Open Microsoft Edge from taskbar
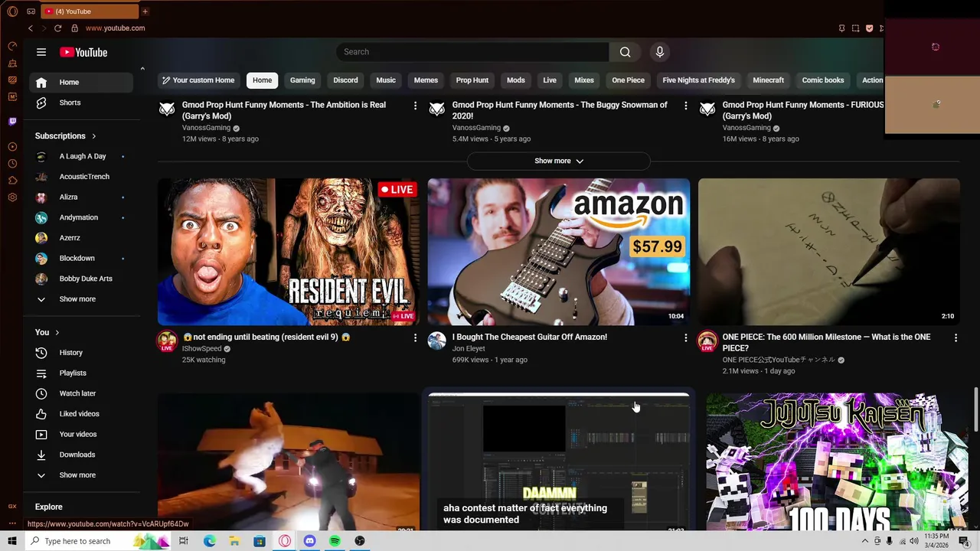Screen dimensions: 980x551 [x=209, y=541]
